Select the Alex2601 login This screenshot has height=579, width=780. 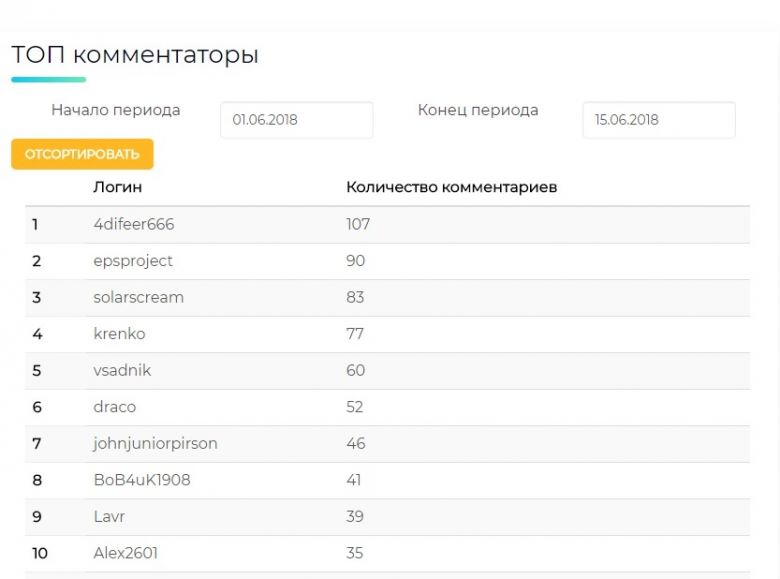click(x=125, y=553)
